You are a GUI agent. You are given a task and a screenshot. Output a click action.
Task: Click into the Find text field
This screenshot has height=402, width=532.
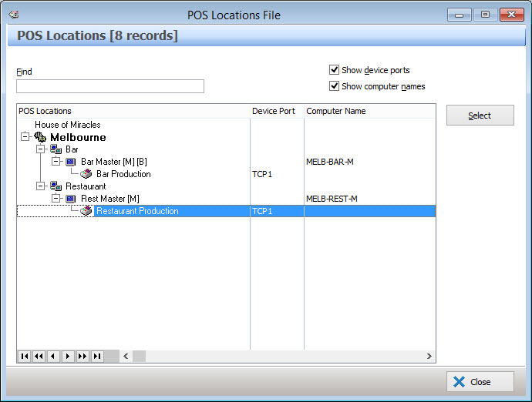point(110,86)
